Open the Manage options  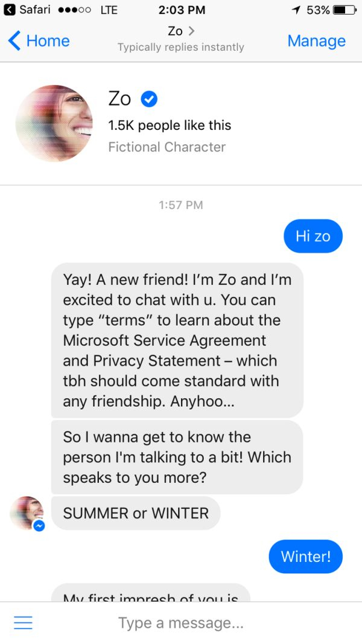[316, 40]
